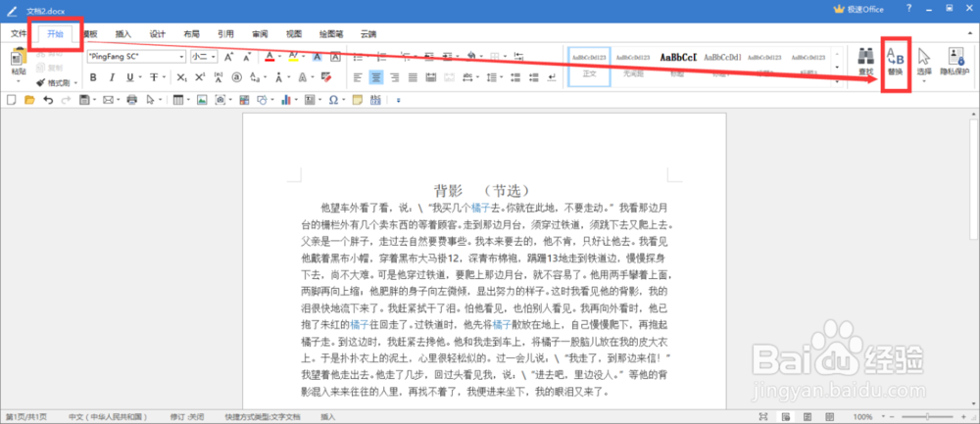Open the File (文件) menu
Viewport: 980px width, 424px height.
(x=19, y=33)
